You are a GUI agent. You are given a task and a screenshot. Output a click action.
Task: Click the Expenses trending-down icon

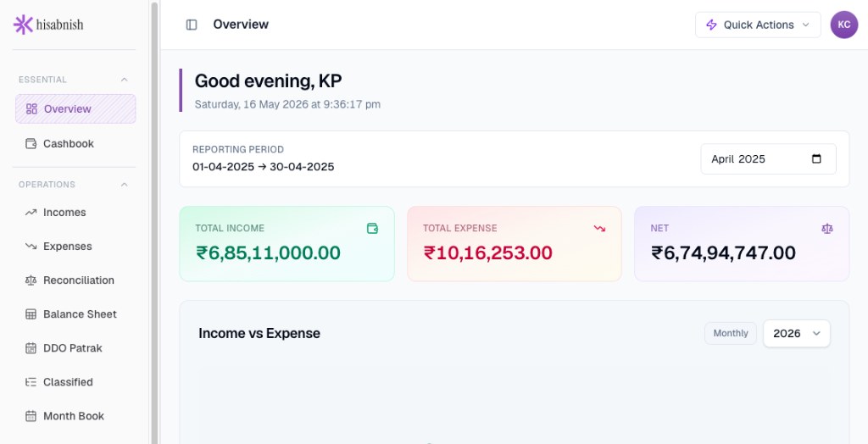[31, 246]
